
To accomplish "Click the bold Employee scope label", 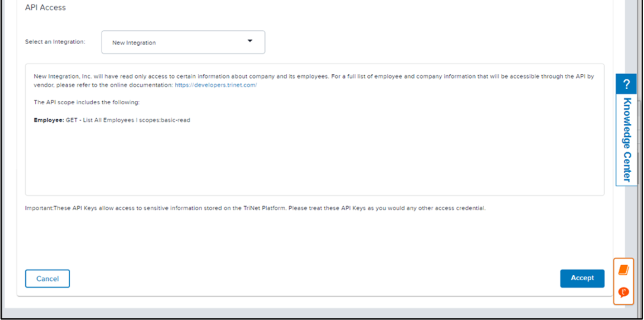I will 49,120.
